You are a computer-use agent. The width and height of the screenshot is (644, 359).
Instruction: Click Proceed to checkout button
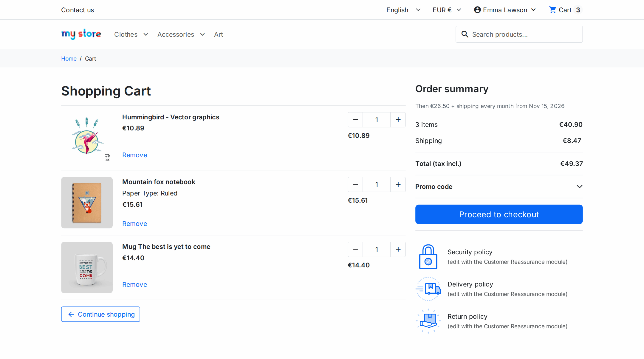coord(499,214)
